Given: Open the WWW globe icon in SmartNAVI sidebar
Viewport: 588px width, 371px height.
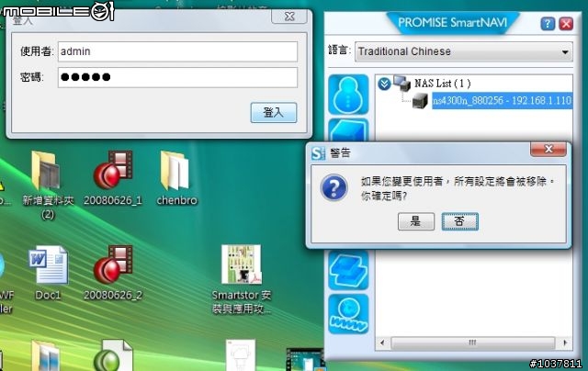Looking at the screenshot, I should click(348, 314).
